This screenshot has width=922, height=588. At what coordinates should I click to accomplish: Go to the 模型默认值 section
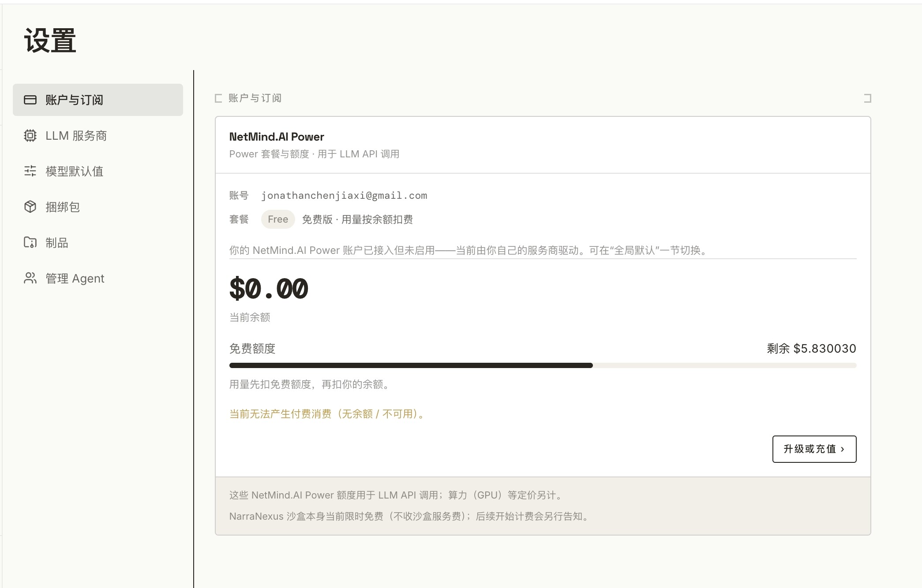[x=98, y=171]
